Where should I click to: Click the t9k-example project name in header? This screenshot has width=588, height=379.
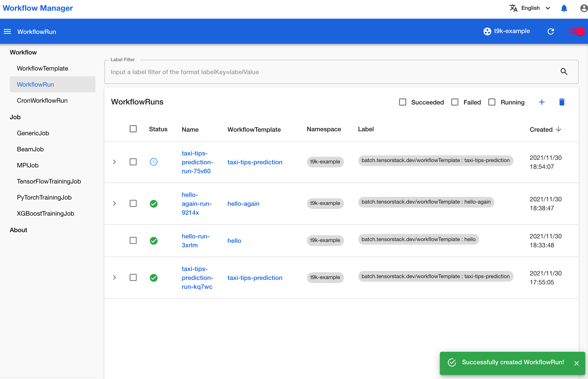tap(512, 31)
